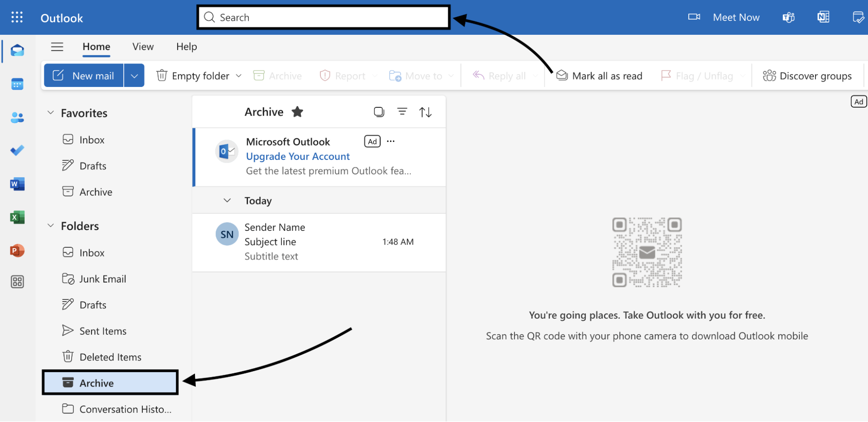Open Filter icon in message list

tap(403, 112)
